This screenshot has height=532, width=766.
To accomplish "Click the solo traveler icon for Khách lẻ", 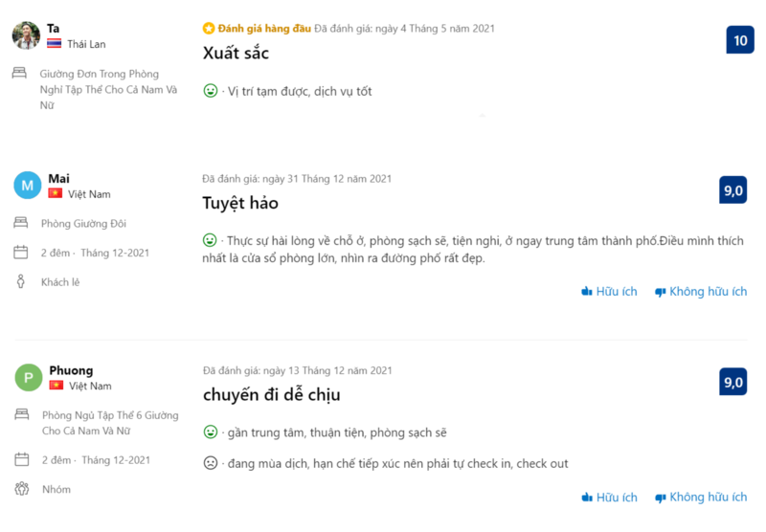I will click(x=21, y=282).
